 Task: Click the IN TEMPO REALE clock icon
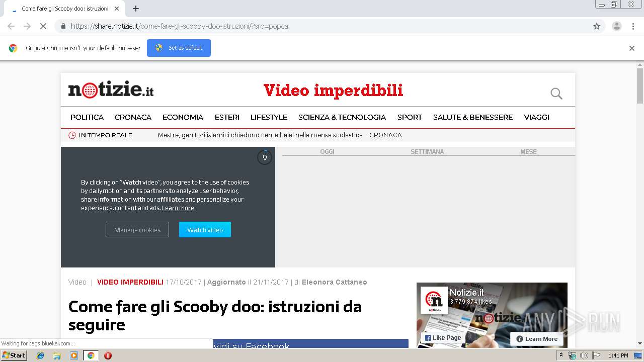click(72, 135)
